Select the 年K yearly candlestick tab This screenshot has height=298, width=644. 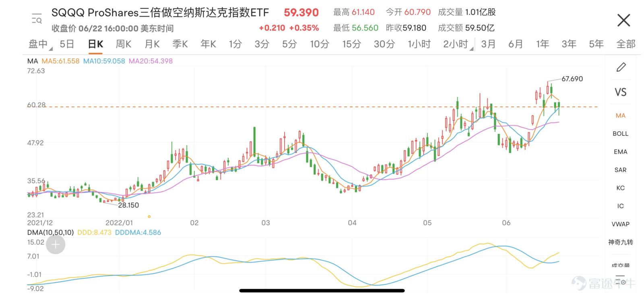208,44
